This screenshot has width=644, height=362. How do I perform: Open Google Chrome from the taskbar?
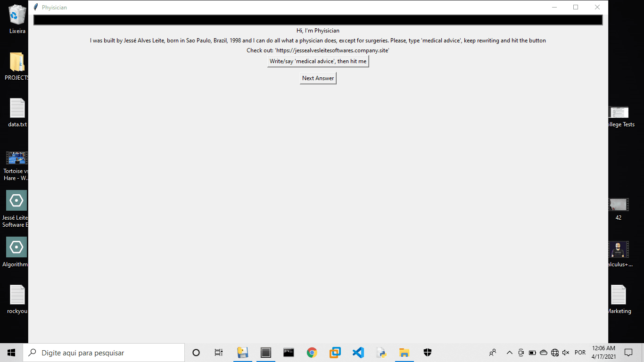tap(312, 353)
